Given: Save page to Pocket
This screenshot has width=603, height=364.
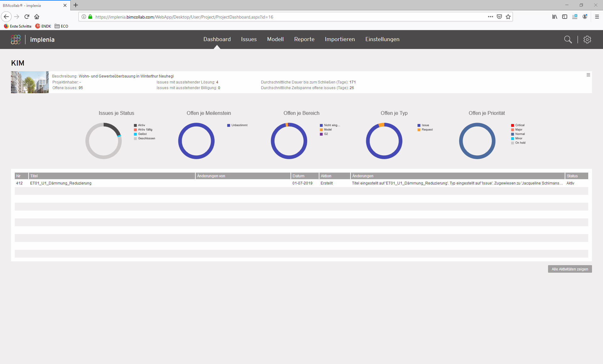Looking at the screenshot, I should (x=499, y=17).
